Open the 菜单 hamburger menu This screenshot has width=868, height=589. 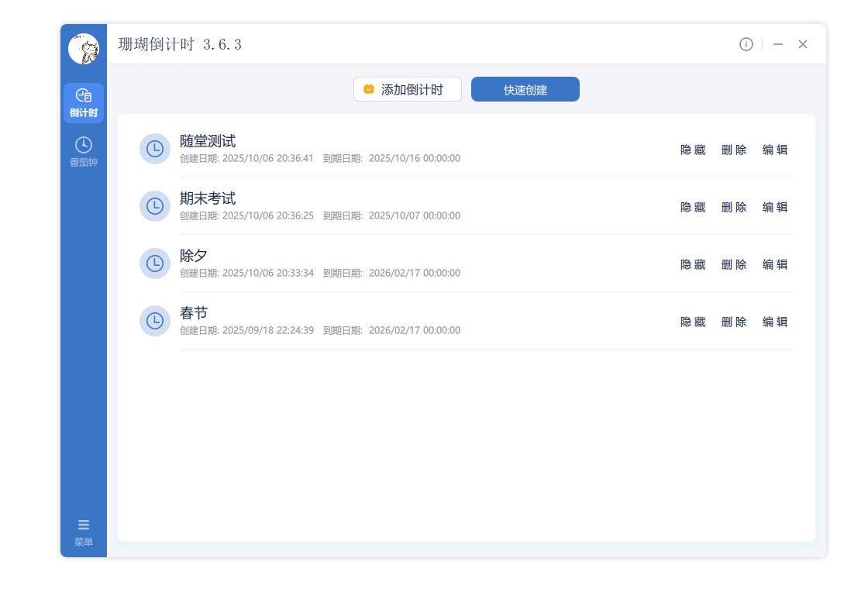click(84, 532)
